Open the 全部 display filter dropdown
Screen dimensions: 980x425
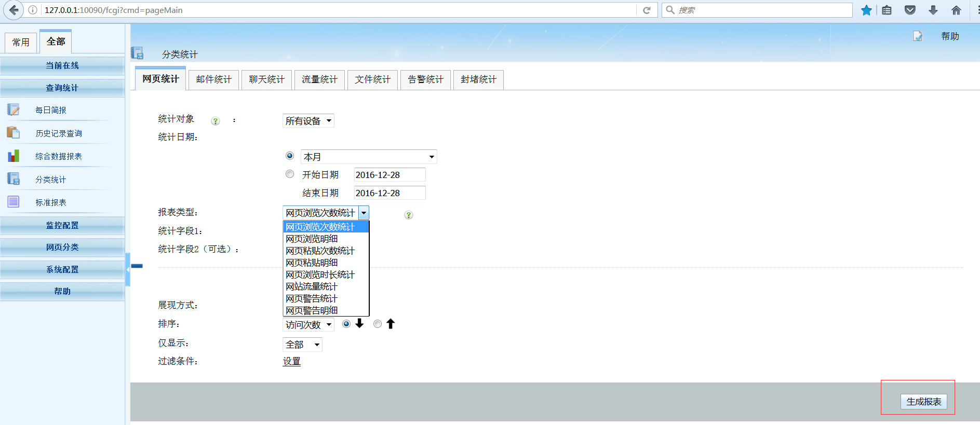[x=302, y=345]
